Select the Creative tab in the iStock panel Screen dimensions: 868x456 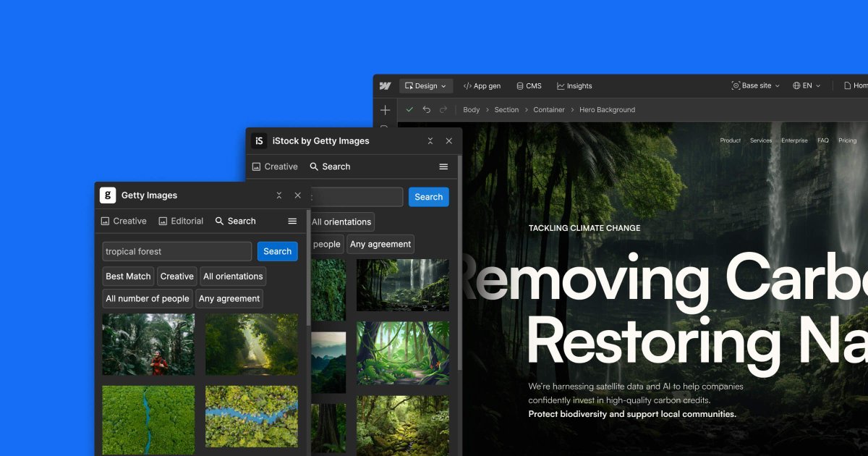pos(275,166)
